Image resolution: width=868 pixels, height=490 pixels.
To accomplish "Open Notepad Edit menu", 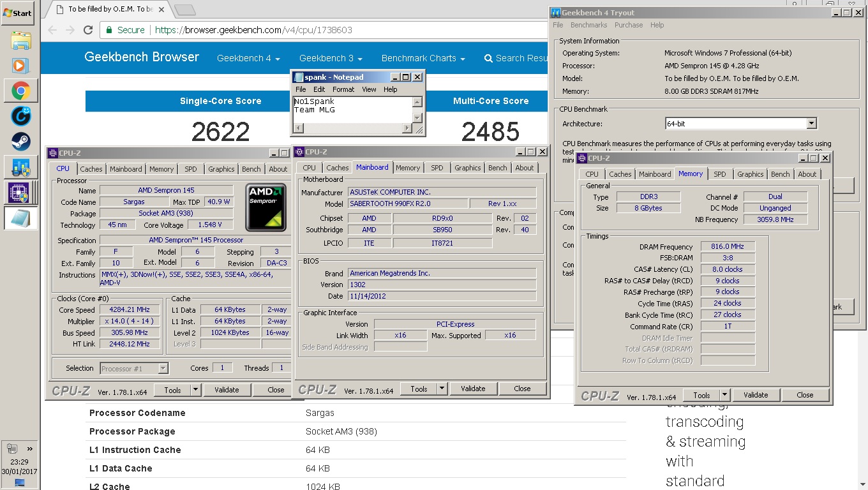I will pyautogui.click(x=319, y=89).
